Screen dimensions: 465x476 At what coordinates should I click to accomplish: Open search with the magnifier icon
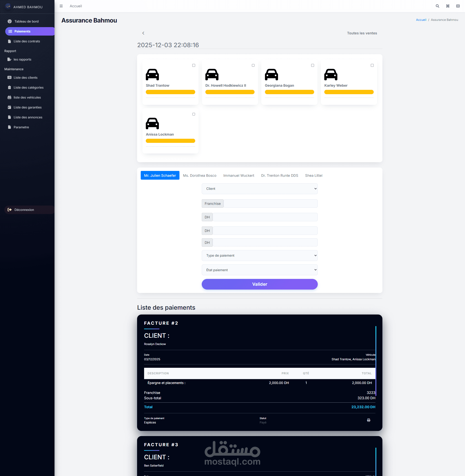437,6
